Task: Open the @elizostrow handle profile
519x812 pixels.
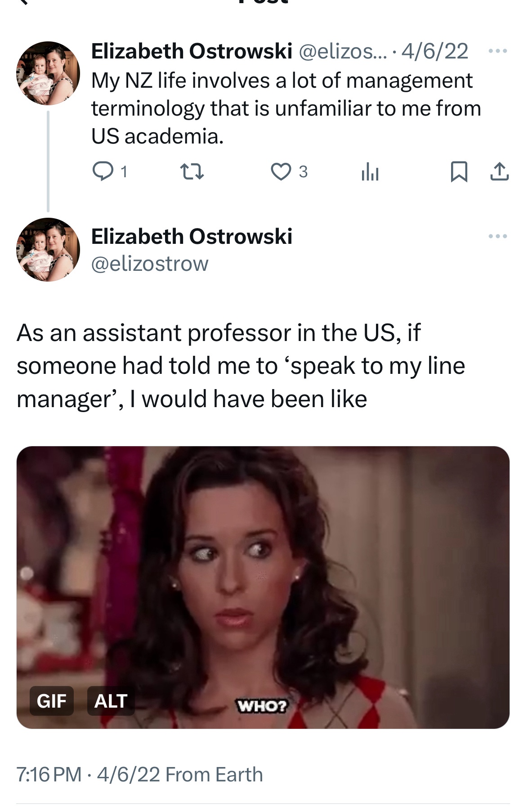Action: coord(150,264)
